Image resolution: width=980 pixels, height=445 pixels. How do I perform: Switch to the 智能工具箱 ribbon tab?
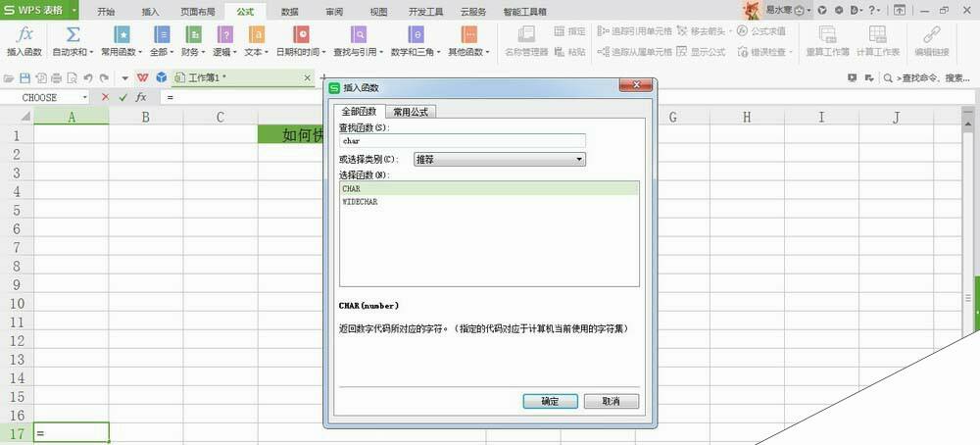point(525,12)
